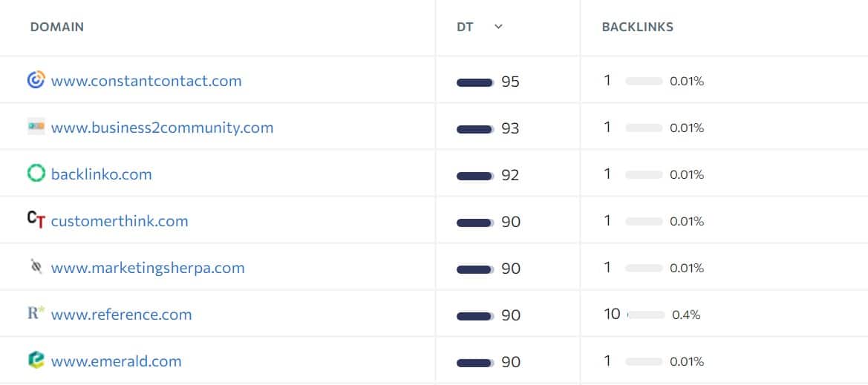Screen dimensions: 868x385
Task: Click the marketingsherpa favicon icon
Action: [36, 267]
